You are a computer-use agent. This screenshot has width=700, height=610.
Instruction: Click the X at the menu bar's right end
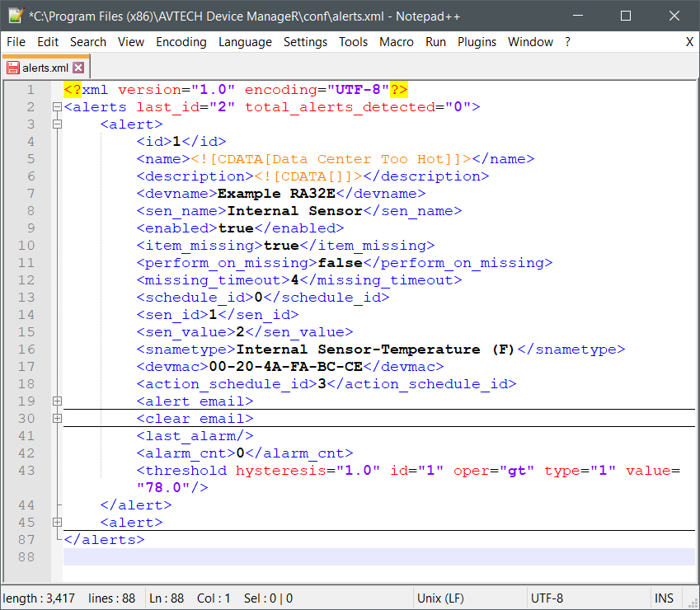689,42
